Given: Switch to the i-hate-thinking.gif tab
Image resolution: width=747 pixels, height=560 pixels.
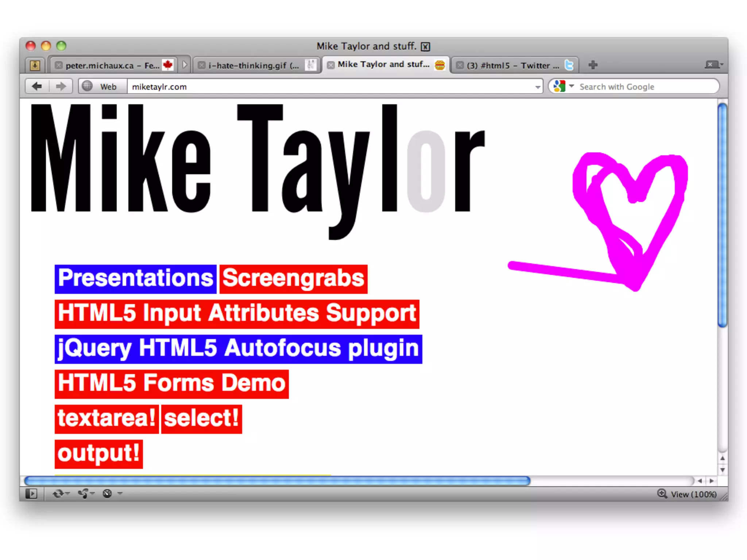Looking at the screenshot, I should pyautogui.click(x=253, y=66).
